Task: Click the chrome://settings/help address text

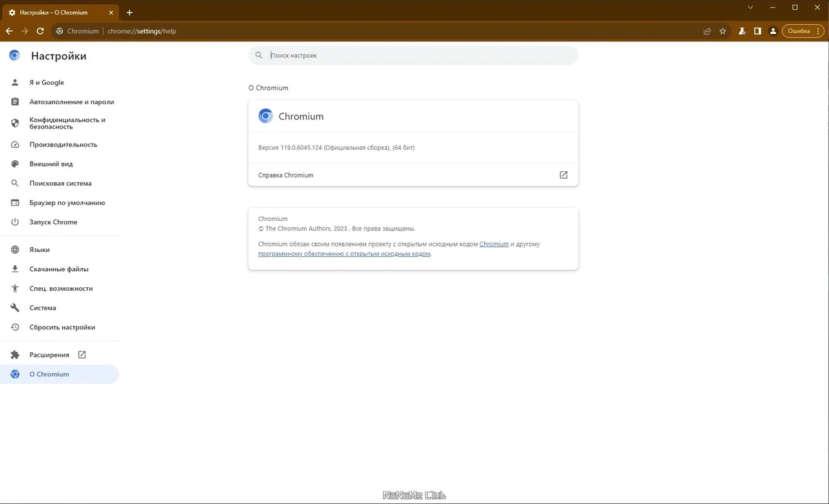Action: click(x=142, y=31)
